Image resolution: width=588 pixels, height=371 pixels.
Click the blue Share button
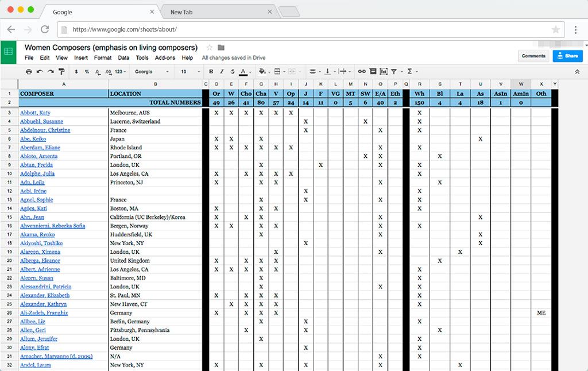point(568,56)
